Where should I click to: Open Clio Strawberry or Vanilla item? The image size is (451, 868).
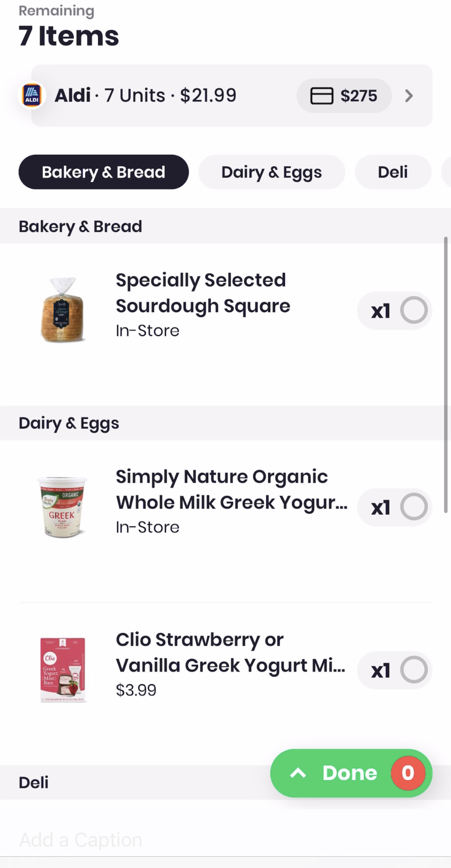point(230,653)
